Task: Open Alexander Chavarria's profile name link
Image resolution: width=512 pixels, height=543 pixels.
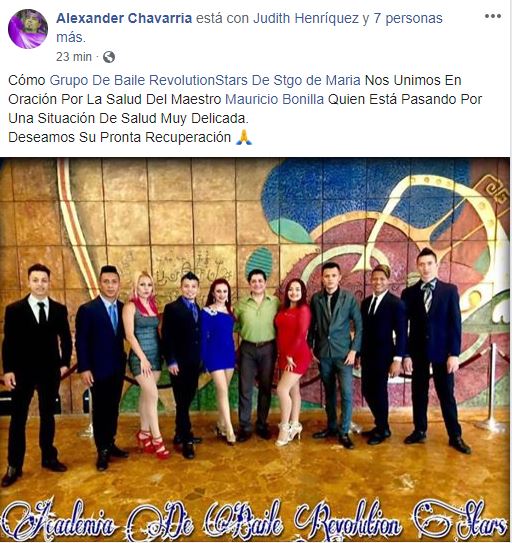Action: point(124,18)
